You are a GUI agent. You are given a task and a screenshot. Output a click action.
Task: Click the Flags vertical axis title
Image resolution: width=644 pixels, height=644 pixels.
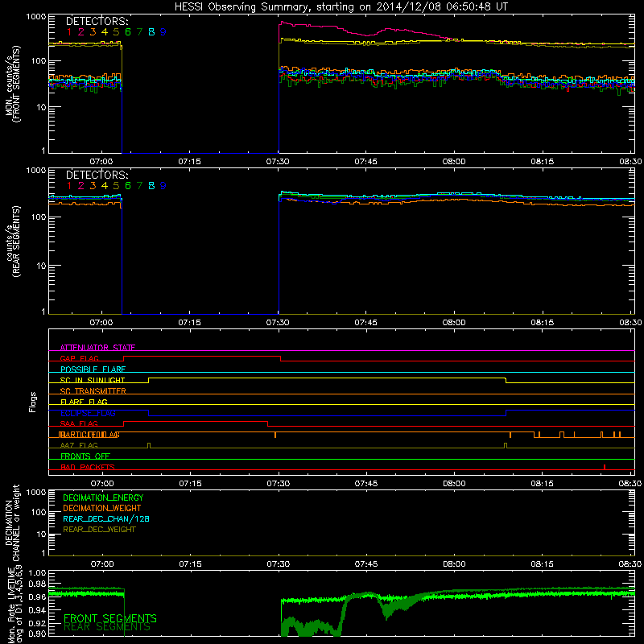pos(33,402)
